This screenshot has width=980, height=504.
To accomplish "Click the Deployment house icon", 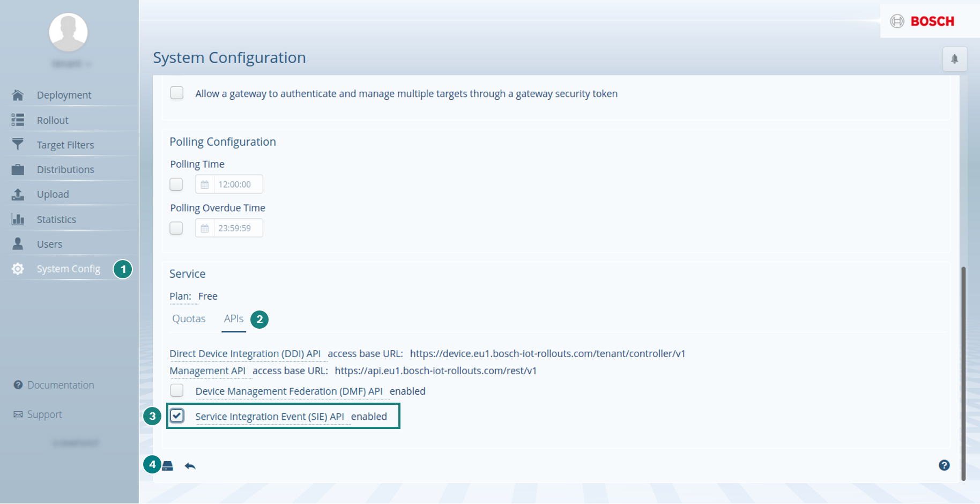I will click(18, 95).
